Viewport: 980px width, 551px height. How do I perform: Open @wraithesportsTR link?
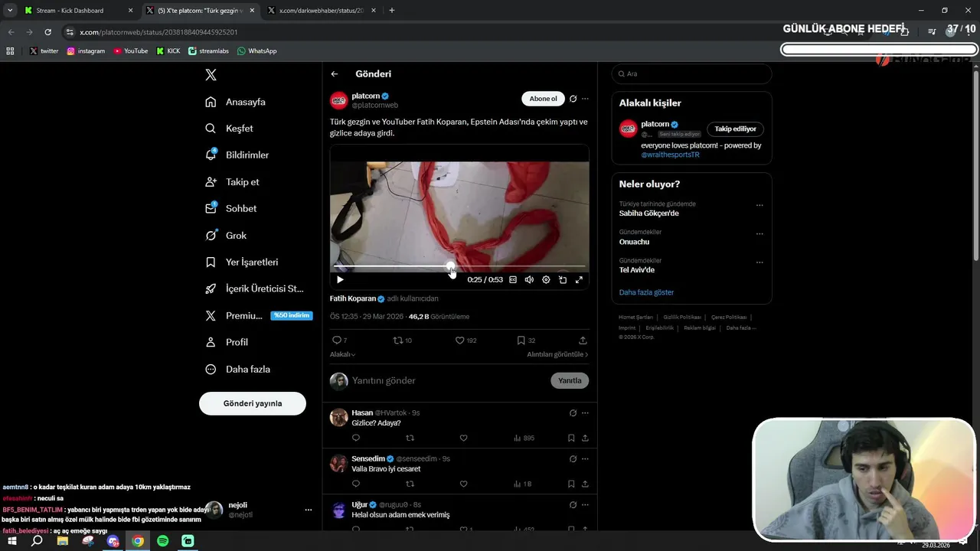[x=671, y=155]
